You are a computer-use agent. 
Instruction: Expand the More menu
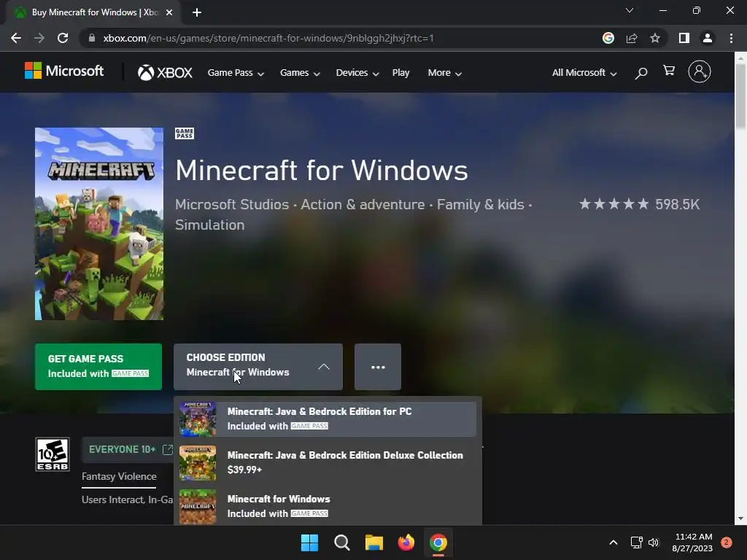(444, 73)
